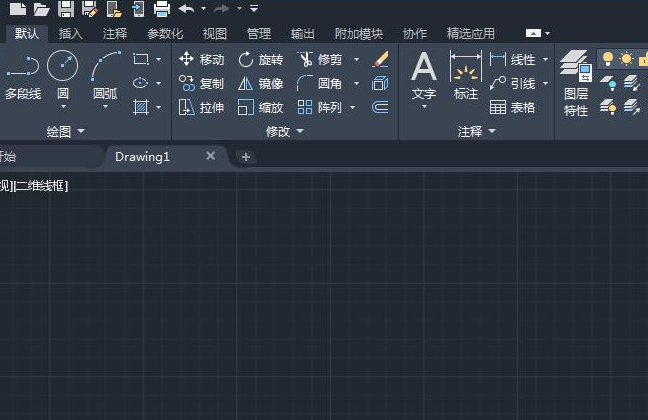Click the 移动 (Move) tool
Screen dimensions: 648x420
[201, 60]
